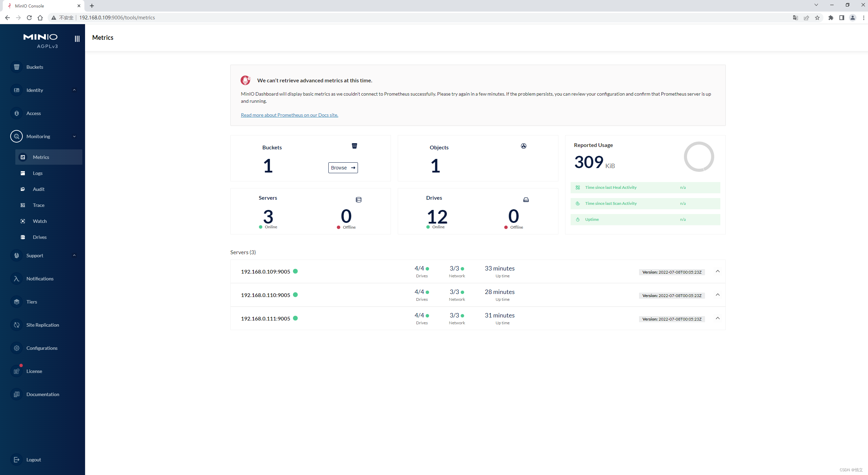This screenshot has height=475, width=868.
Task: Click the License icon with red dot
Action: (x=16, y=371)
